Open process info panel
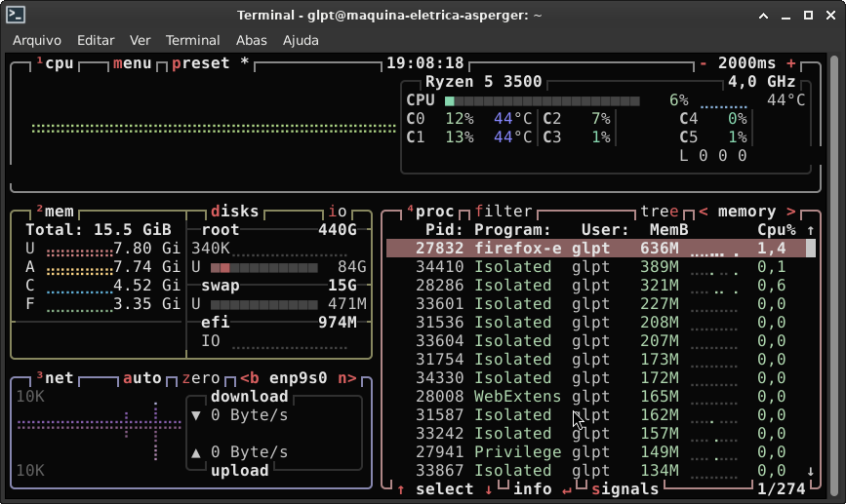Image resolution: width=846 pixels, height=504 pixels. [533, 489]
